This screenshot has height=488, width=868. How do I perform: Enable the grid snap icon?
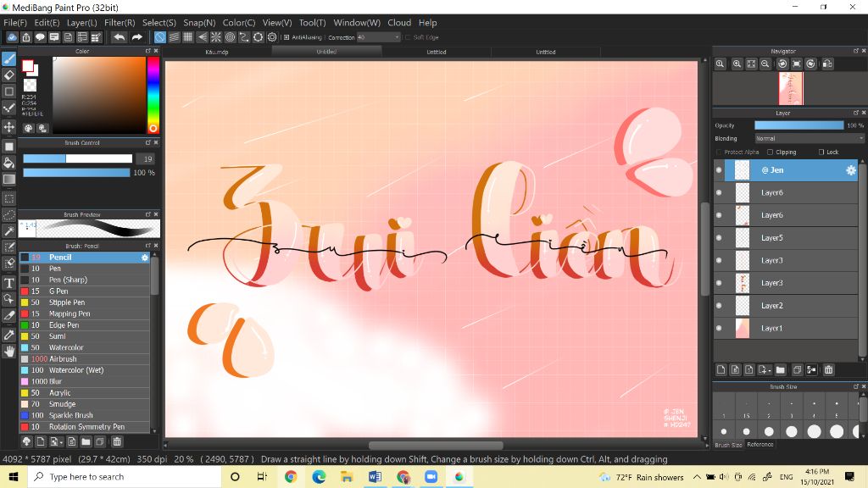tap(187, 37)
